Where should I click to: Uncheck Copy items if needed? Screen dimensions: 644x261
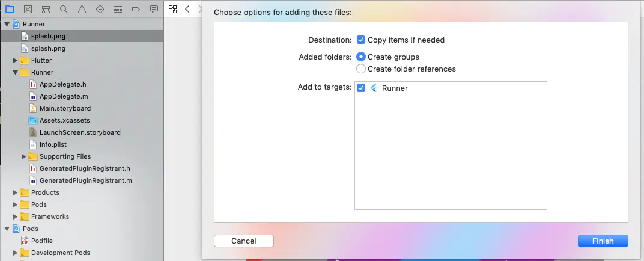361,40
